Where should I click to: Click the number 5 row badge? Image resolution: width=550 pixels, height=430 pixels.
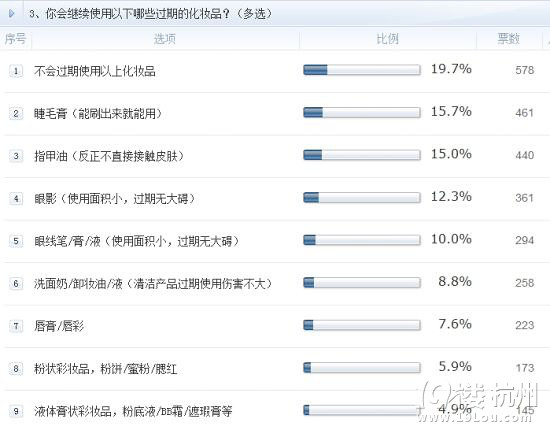click(16, 241)
